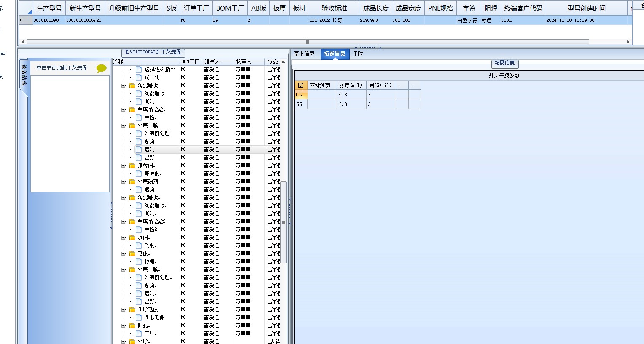
Task: Collapse the 外层干膜1 tree node
Action: (x=124, y=269)
